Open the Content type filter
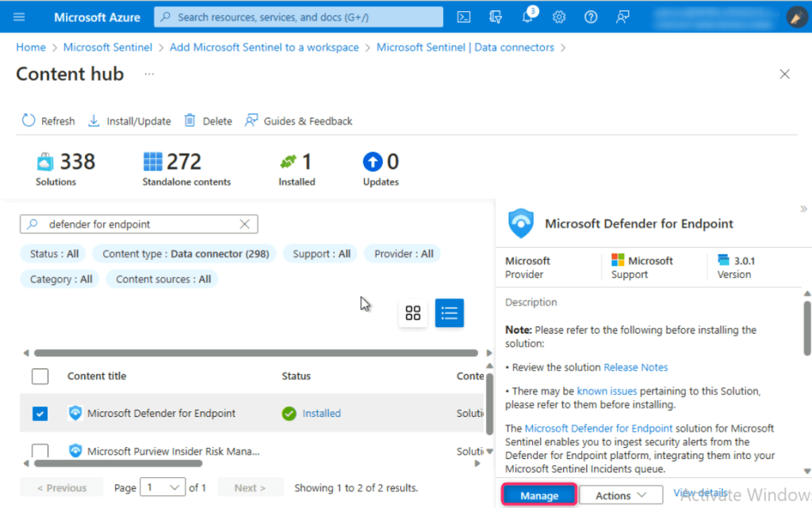812x508 pixels. point(186,254)
